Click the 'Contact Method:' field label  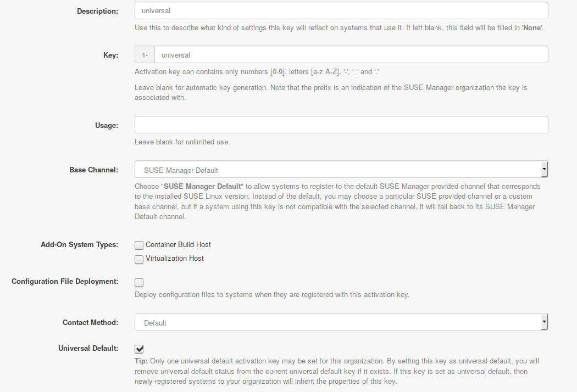pyautogui.click(x=90, y=322)
